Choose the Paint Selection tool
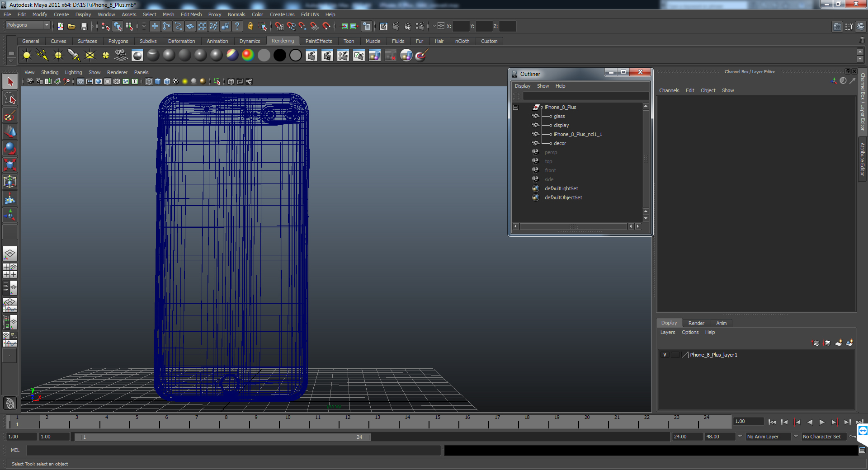The image size is (868, 470). tap(10, 115)
